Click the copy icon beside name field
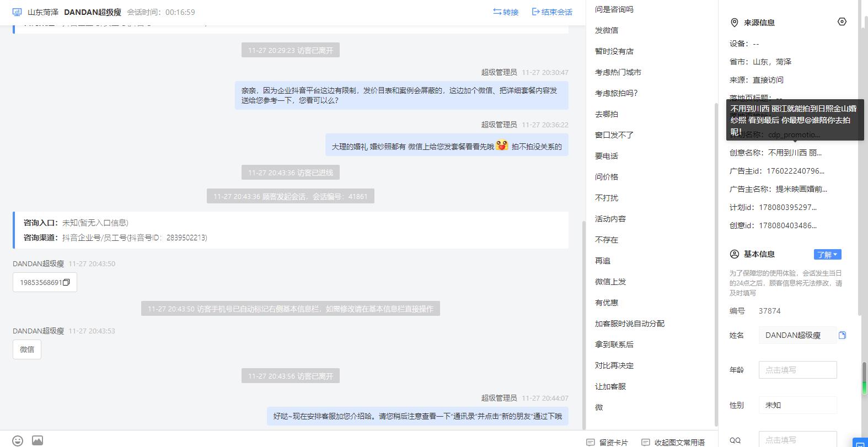 [842, 335]
